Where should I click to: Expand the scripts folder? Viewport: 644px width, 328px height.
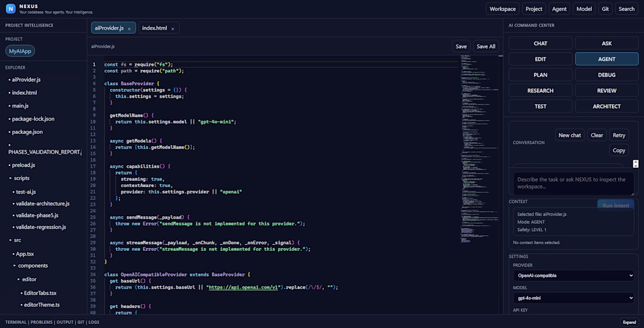21,178
